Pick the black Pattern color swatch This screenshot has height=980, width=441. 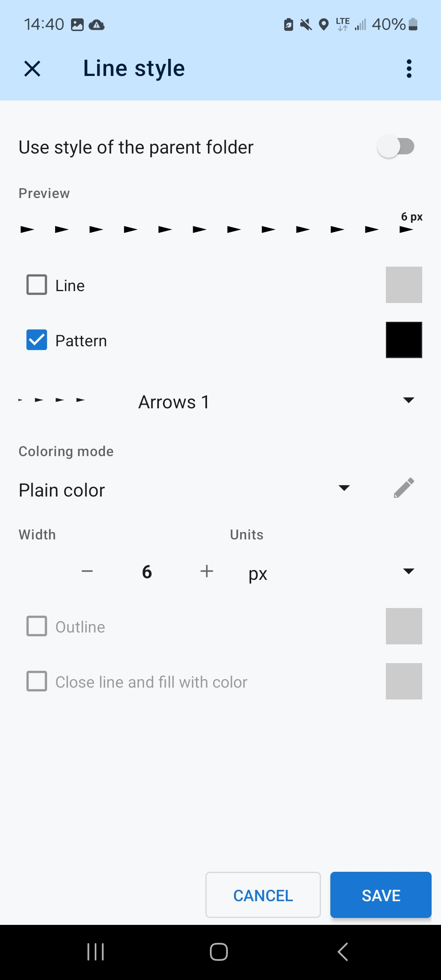404,340
